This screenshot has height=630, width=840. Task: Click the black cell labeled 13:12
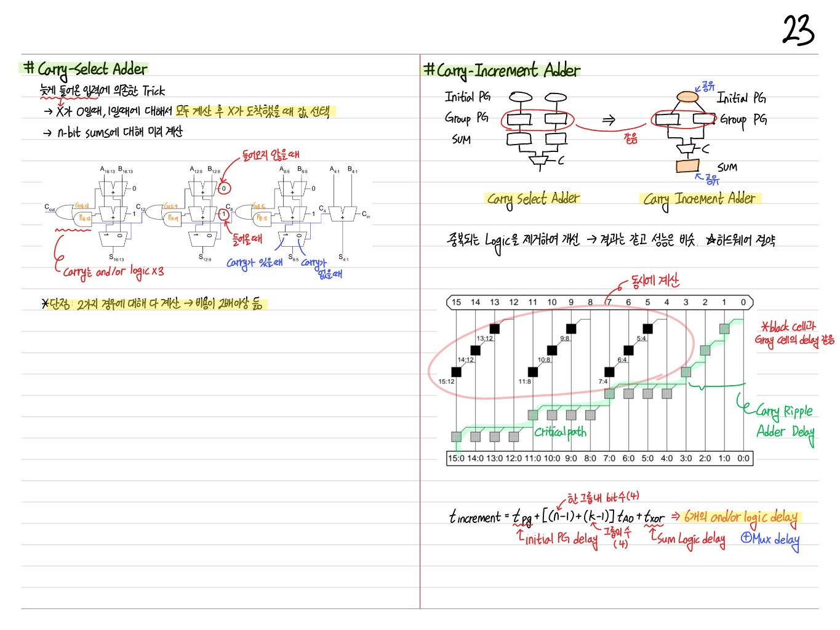coord(494,329)
